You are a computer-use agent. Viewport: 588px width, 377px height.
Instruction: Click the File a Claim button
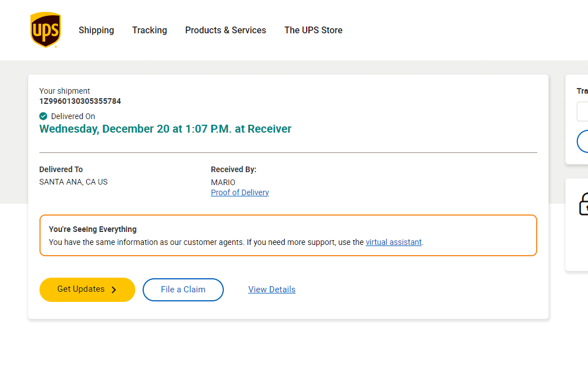click(183, 290)
